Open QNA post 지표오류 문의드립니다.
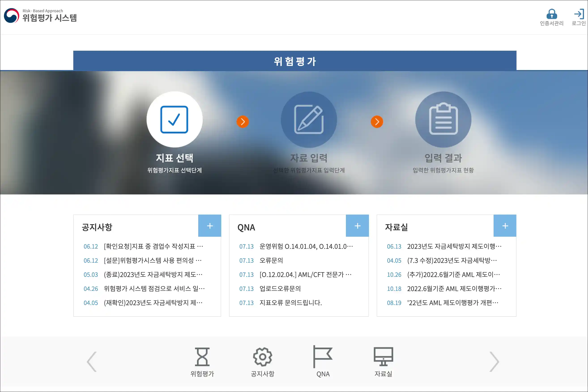The width and height of the screenshot is (588, 392). pyautogui.click(x=290, y=303)
